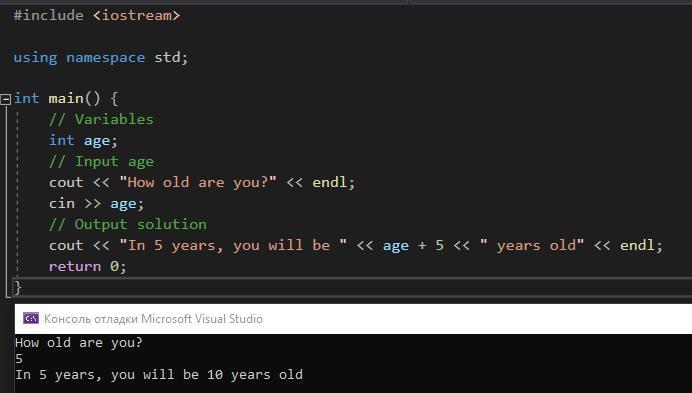Collapse the main function outlining box
692x393 pixels.
(x=5, y=99)
